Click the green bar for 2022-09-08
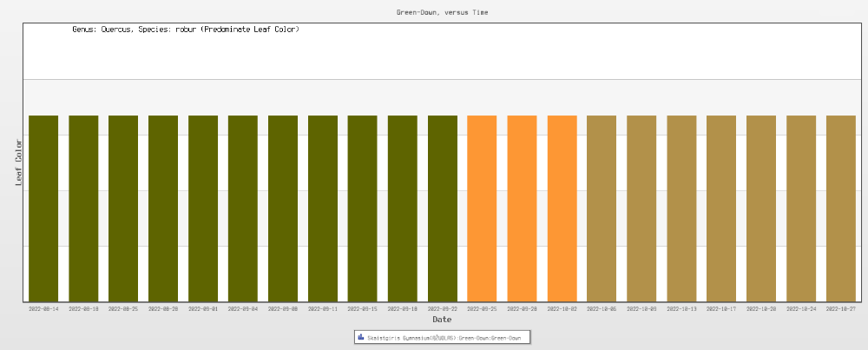 [x=283, y=208]
